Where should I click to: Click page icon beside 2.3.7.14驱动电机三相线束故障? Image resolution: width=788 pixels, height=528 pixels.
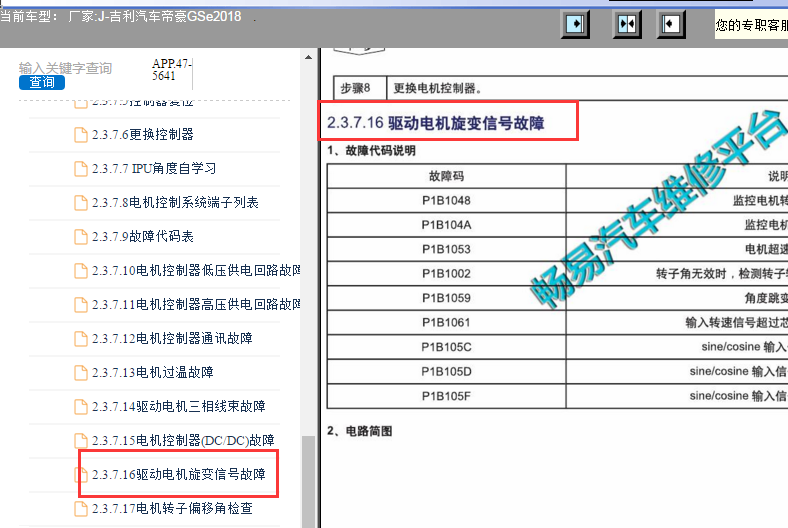[x=81, y=406]
